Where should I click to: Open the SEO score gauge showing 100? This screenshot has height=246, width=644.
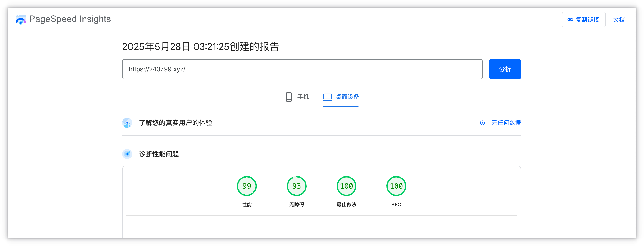[x=396, y=186]
